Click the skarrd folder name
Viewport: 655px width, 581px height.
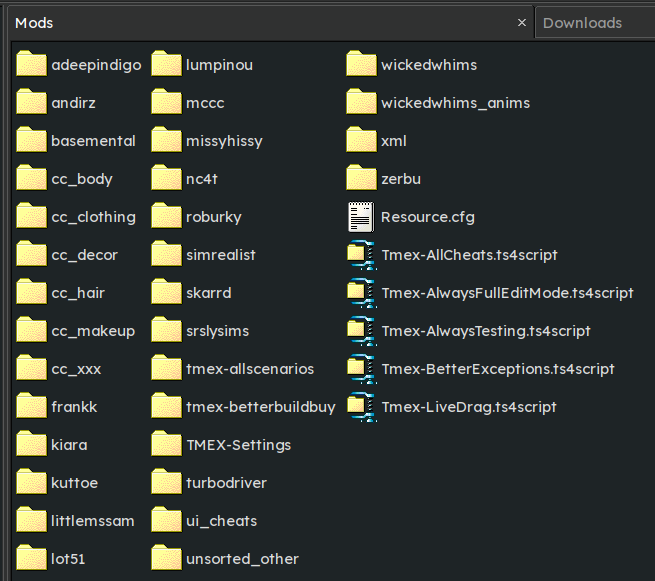click(208, 293)
